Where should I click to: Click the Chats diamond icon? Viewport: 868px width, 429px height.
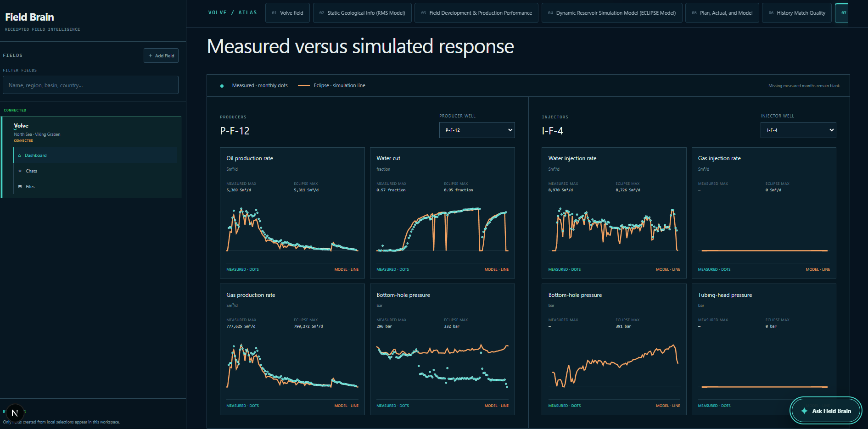point(20,171)
